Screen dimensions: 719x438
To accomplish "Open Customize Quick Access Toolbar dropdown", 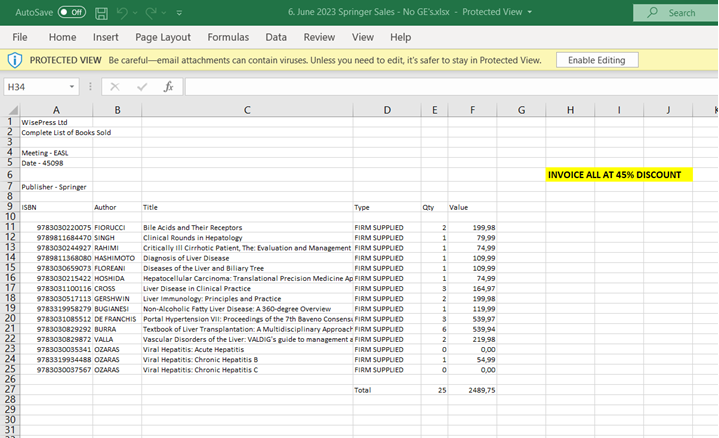I will pyautogui.click(x=179, y=13).
